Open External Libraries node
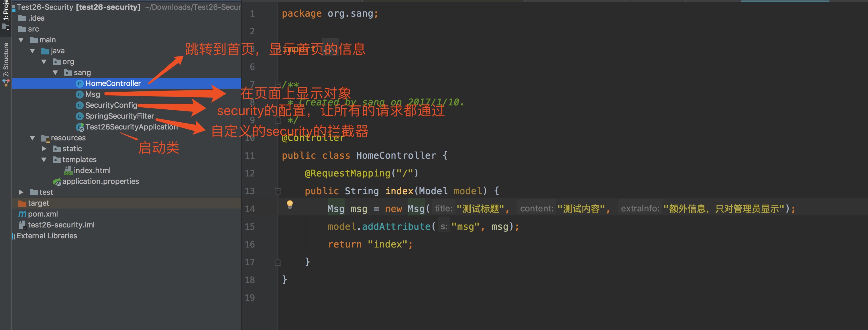This screenshot has width=868, height=330. pyautogui.click(x=47, y=236)
